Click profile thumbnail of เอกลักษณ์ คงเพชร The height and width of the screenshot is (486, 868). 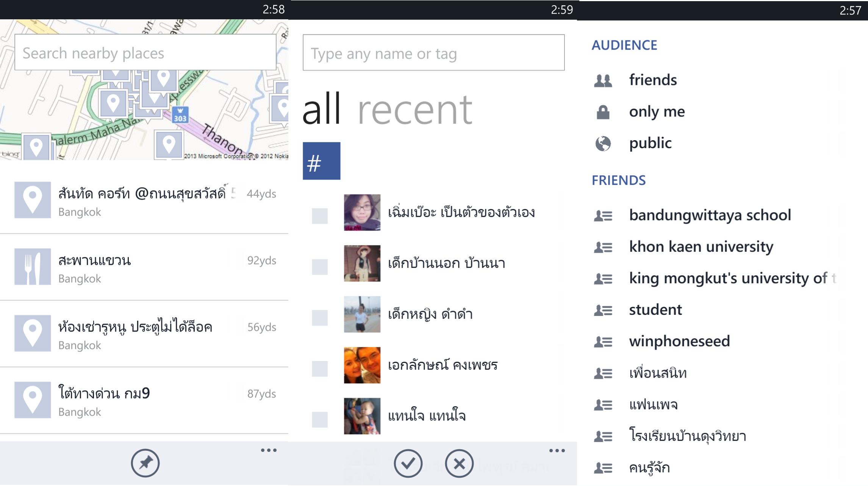click(x=361, y=364)
